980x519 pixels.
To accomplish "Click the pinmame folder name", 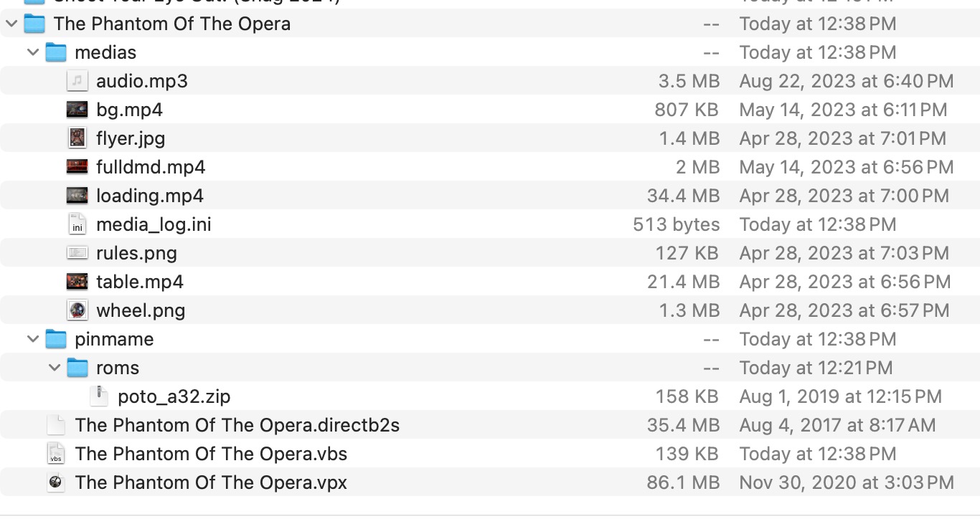I will tap(114, 339).
